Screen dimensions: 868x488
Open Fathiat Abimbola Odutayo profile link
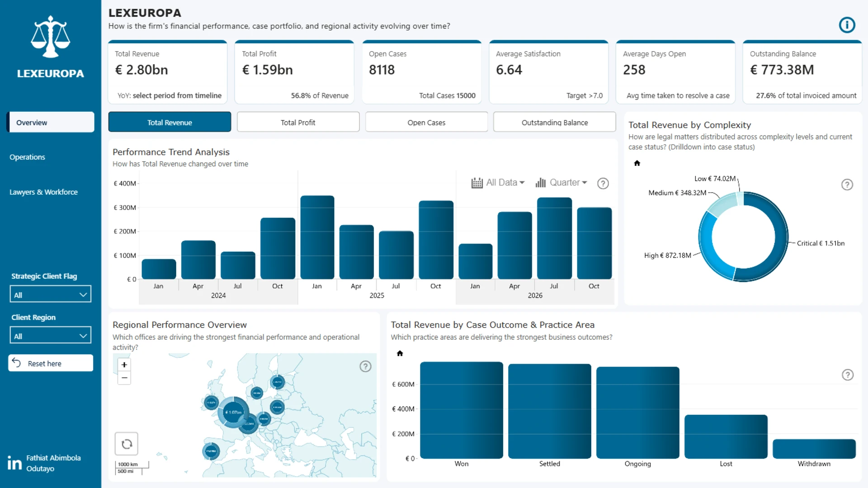click(53, 463)
